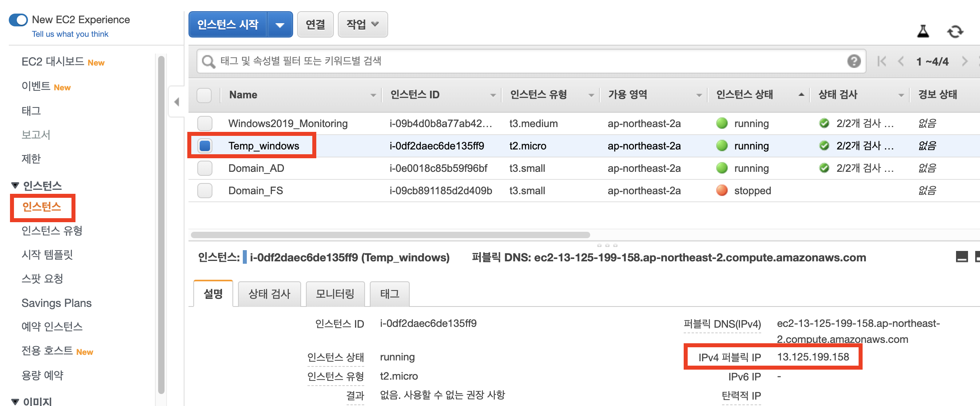This screenshot has width=980, height=406.
Task: Click the 경보 상태 column header
Action: 937,95
